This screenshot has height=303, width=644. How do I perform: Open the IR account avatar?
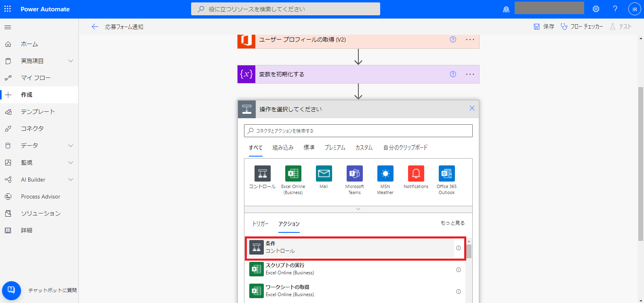click(635, 9)
